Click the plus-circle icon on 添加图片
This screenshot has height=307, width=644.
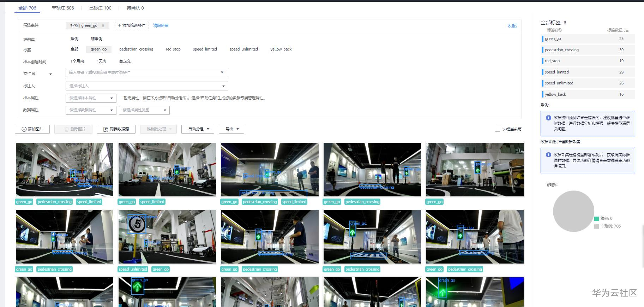click(24, 129)
